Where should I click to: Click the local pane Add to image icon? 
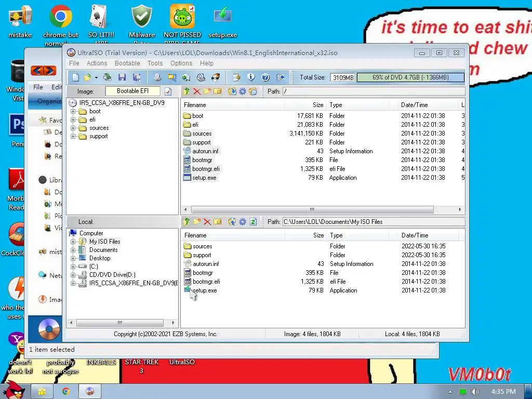pyautogui.click(x=232, y=221)
